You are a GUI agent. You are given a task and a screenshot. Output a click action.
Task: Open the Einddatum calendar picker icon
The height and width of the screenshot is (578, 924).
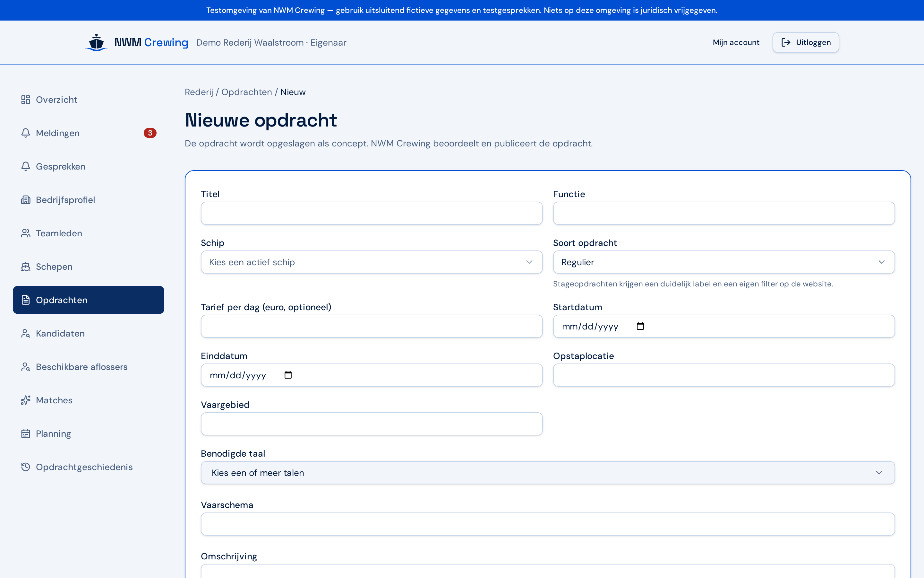[288, 375]
